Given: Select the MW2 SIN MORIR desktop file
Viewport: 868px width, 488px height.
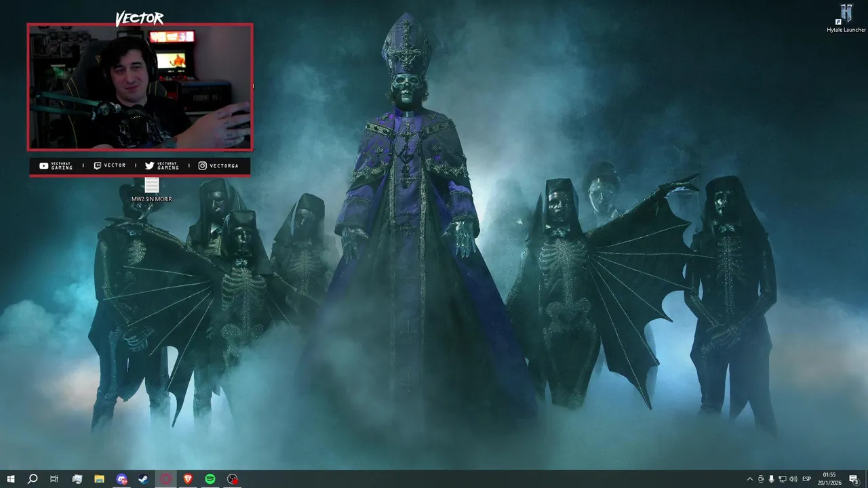Looking at the screenshot, I should pos(152,190).
